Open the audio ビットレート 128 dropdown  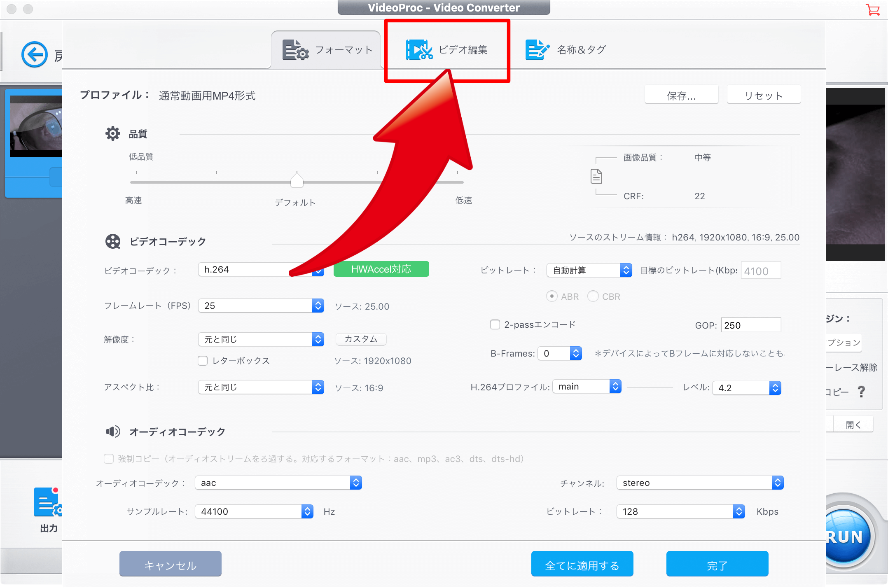pos(681,511)
